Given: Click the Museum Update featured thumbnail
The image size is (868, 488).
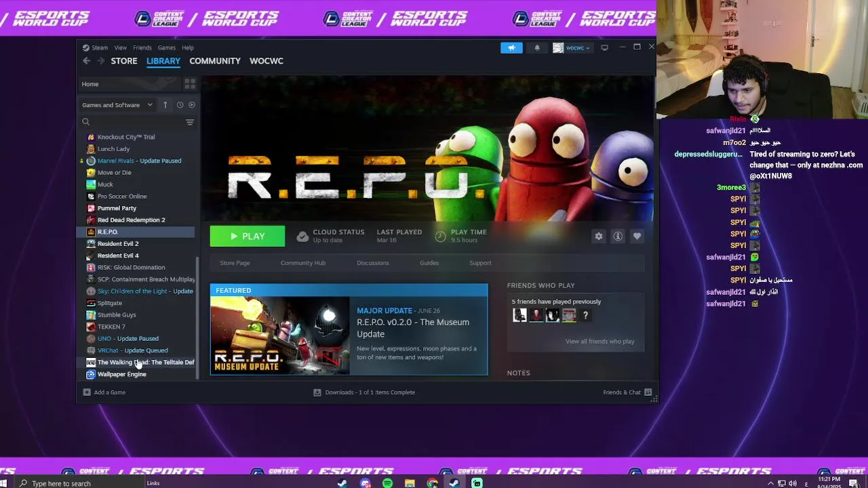Looking at the screenshot, I should coord(280,335).
